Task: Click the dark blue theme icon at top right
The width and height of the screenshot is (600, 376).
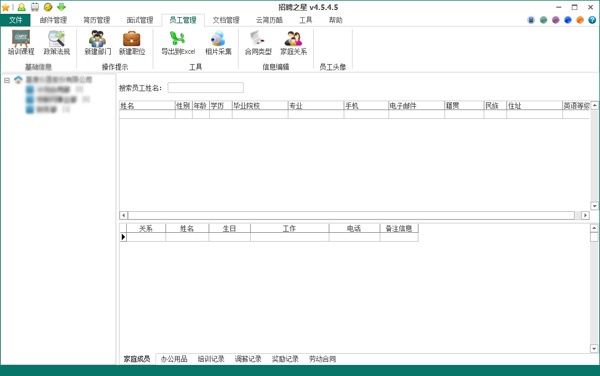Action: (x=531, y=20)
